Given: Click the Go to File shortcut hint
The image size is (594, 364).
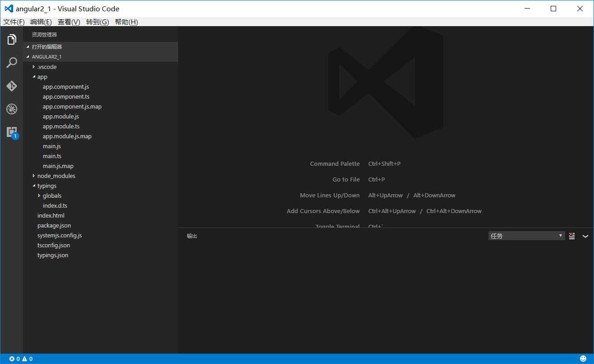Looking at the screenshot, I should click(346, 179).
